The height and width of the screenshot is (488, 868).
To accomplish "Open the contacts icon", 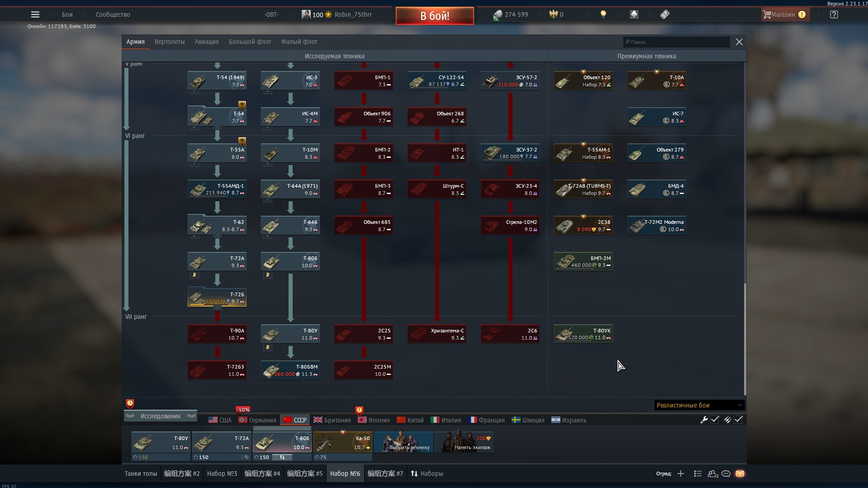I will click(713, 474).
